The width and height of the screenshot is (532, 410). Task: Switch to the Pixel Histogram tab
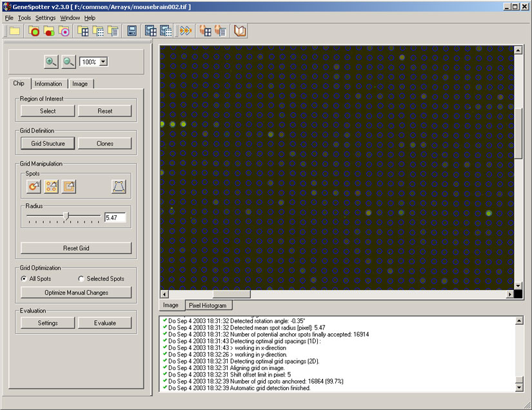point(207,305)
